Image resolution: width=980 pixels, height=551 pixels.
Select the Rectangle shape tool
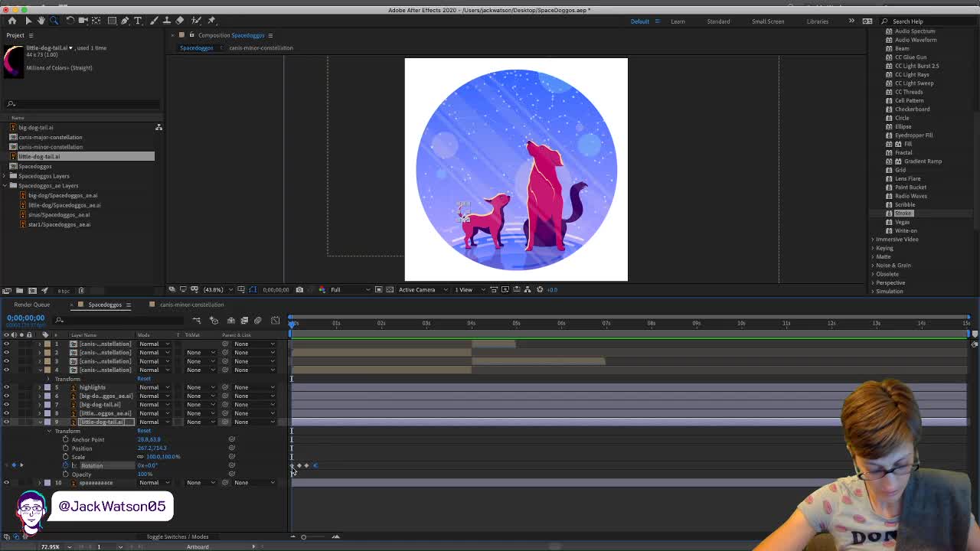point(111,21)
